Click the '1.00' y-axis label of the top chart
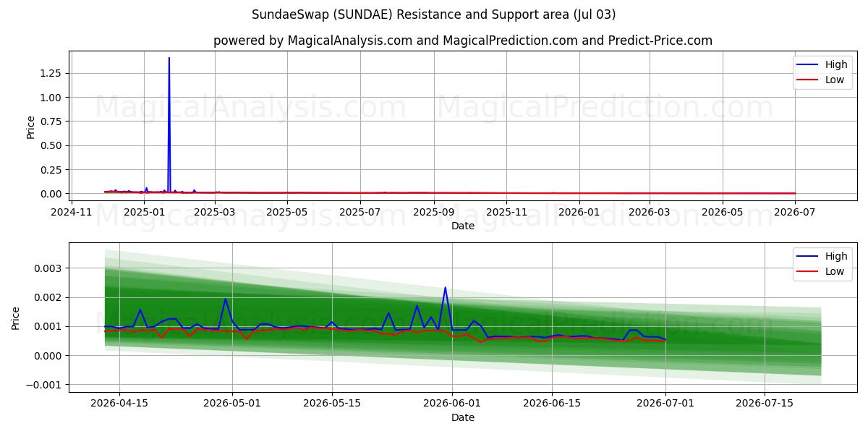Viewport: 868px width, 434px height. 49,97
